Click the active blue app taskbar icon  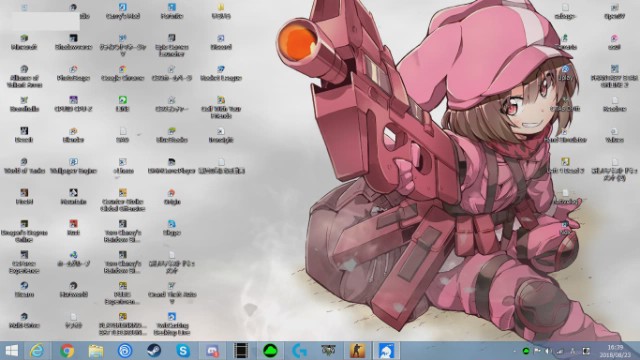386,351
